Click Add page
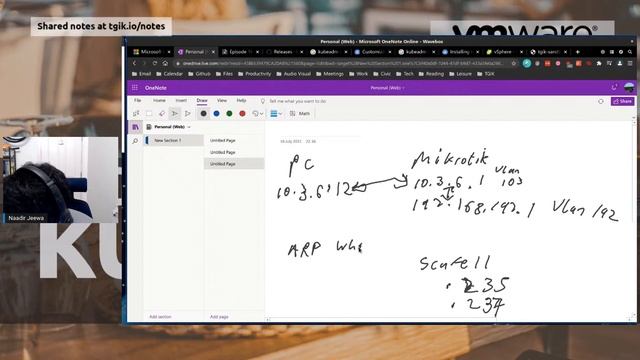The width and height of the screenshot is (640, 360). click(219, 317)
